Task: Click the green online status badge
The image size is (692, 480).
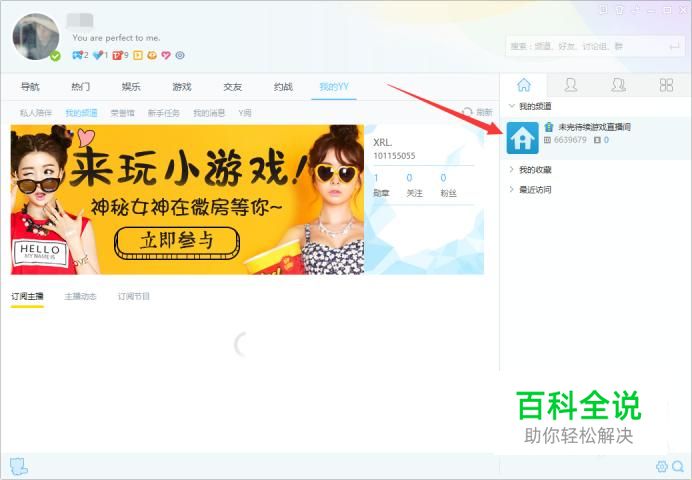Action: pos(55,56)
